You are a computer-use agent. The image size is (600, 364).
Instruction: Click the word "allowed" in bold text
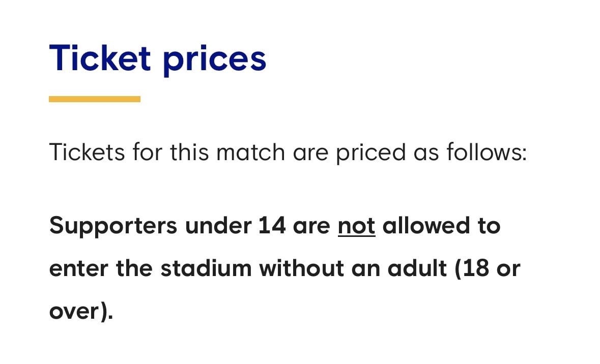[x=425, y=226]
